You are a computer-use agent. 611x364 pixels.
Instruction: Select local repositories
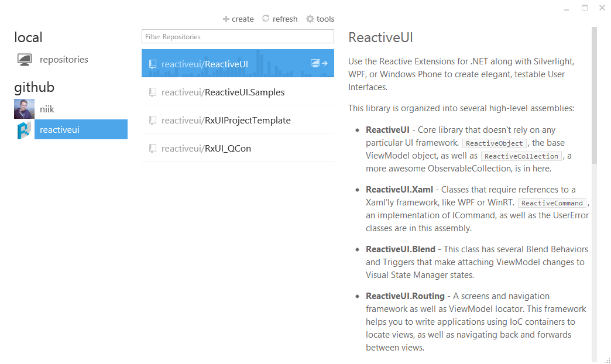53,60
